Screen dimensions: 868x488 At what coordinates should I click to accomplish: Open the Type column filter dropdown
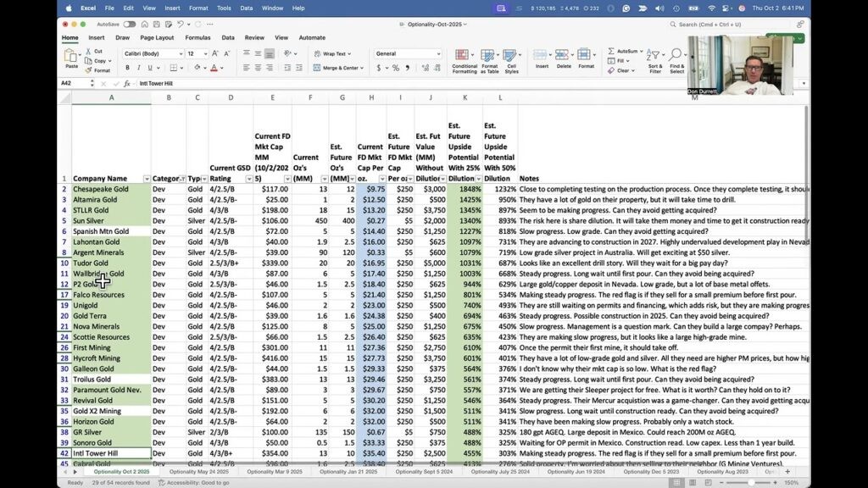204,179
